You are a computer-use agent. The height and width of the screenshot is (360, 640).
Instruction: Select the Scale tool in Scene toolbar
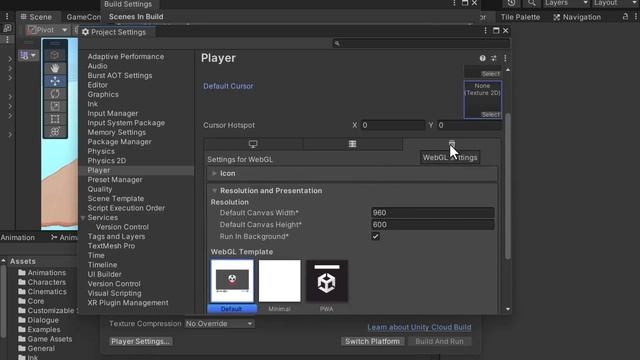coord(55,107)
